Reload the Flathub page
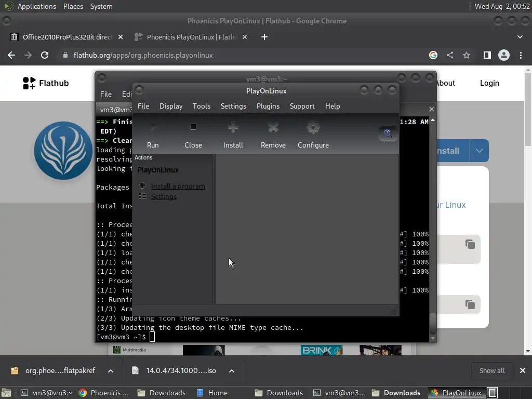532x399 pixels. 45,55
